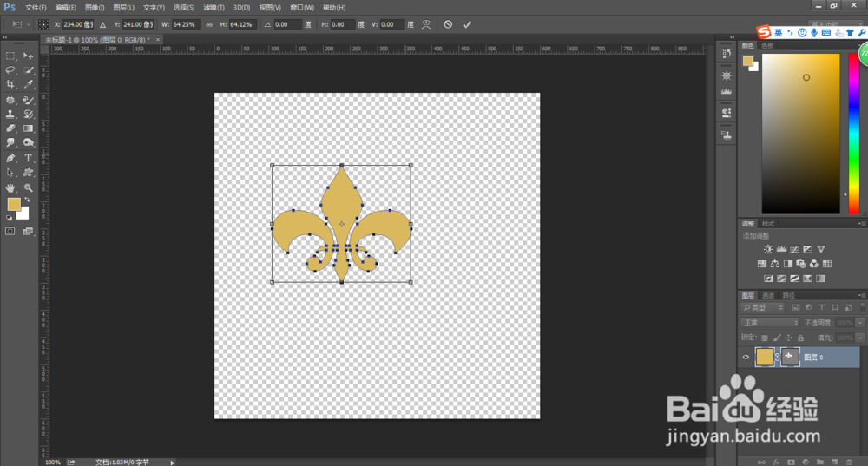Select the History Brush tool

29,114
